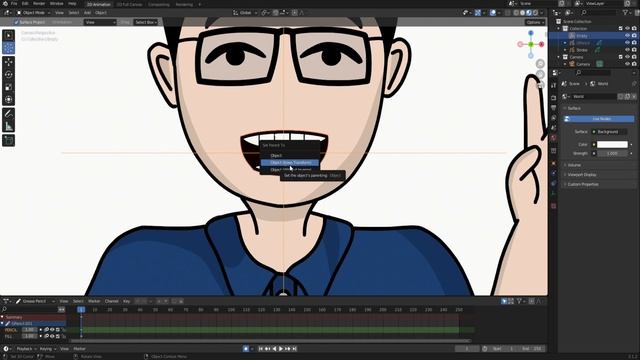Collapse the Surface panel
This screenshot has height=360, width=640.
click(574, 108)
